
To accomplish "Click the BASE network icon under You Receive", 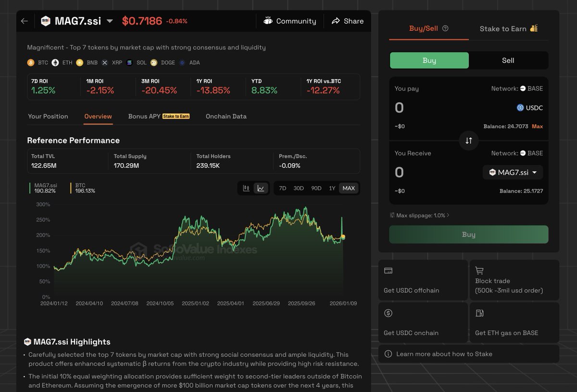I will (523, 153).
